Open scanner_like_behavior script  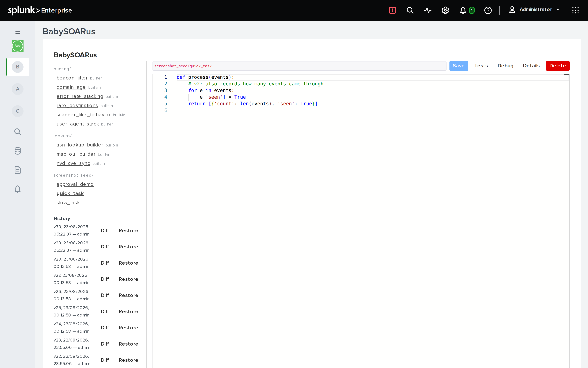[83, 115]
